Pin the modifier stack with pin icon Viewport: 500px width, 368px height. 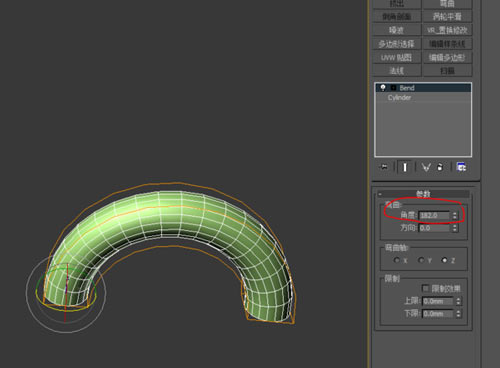pyautogui.click(x=383, y=167)
